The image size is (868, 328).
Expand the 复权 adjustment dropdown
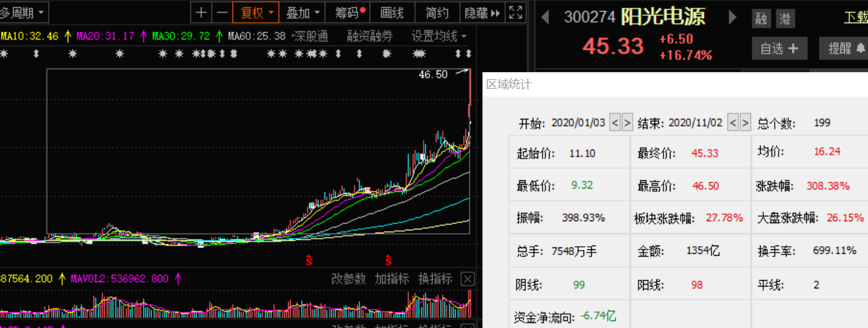[x=256, y=13]
